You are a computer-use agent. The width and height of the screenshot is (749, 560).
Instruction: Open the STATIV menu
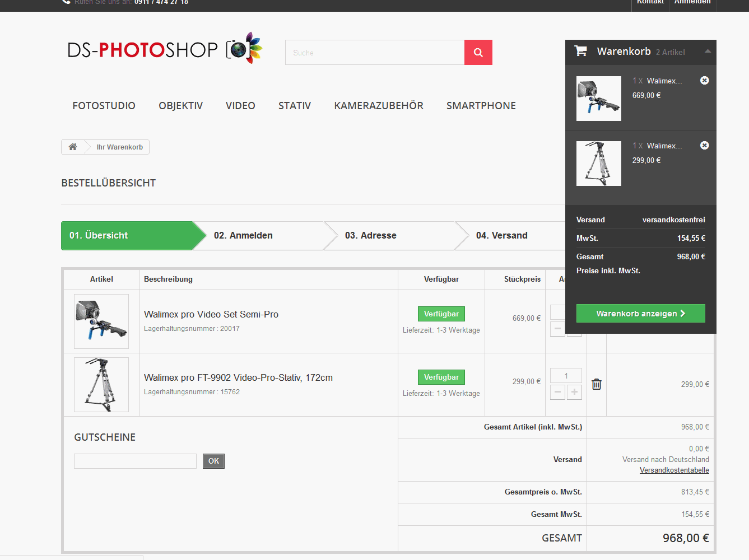tap(295, 106)
